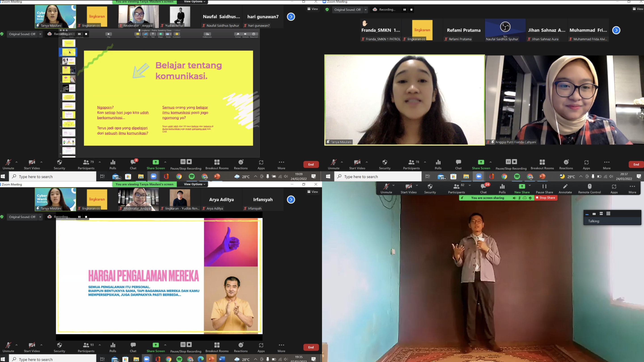Toggle Unmute in the screen-sharing toolbar
This screenshot has height=362, width=644.
coord(386,189)
